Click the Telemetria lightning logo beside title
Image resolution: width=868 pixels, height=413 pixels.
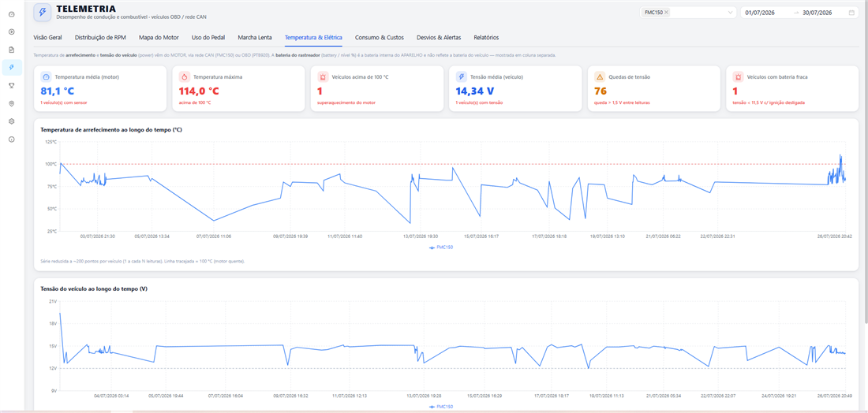43,12
